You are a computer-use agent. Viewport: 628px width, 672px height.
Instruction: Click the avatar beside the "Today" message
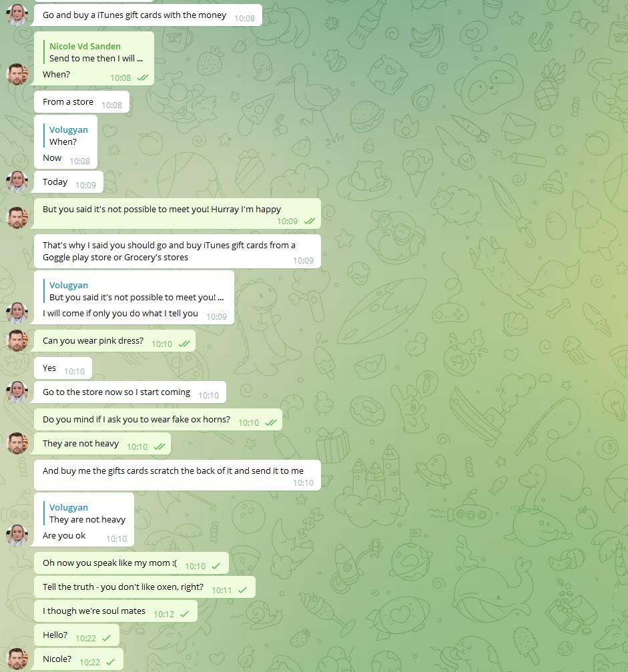tap(17, 182)
